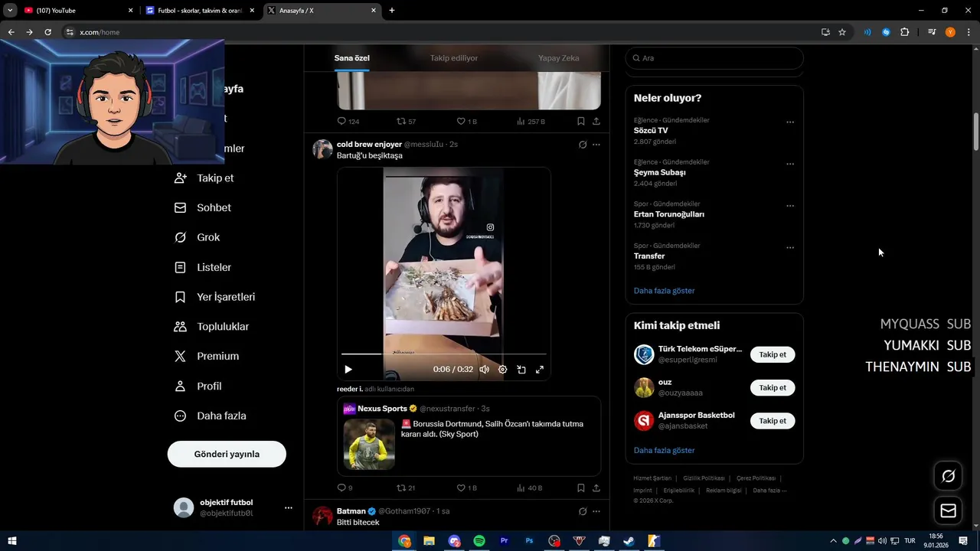Ask Grok about cold brew enjoyer's post

coord(583,145)
